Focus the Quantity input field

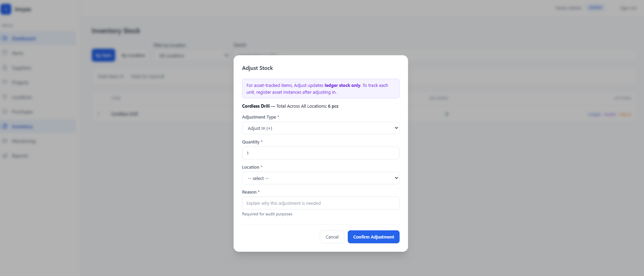[x=320, y=153]
